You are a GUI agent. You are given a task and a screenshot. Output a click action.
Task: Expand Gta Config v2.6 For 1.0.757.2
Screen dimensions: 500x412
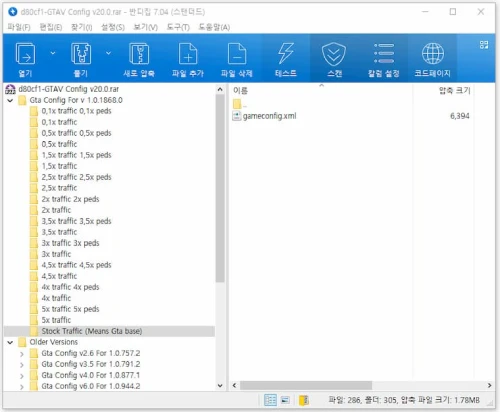pos(22,353)
